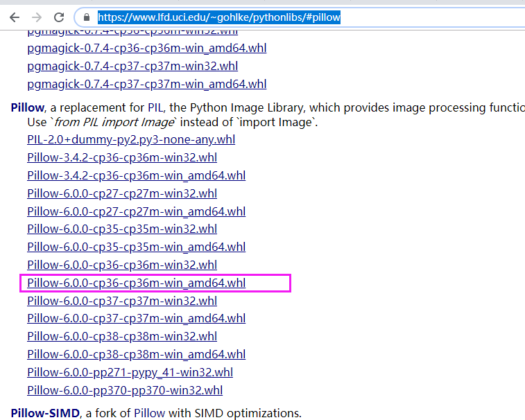The width and height of the screenshot is (525, 420).
Task: Download Pillow-6.0.0-pp370-pp370-win32.whl
Action: (x=125, y=391)
